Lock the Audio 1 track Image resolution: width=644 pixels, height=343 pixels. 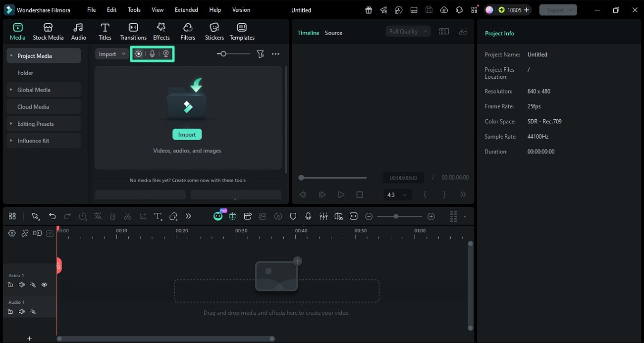pos(10,311)
